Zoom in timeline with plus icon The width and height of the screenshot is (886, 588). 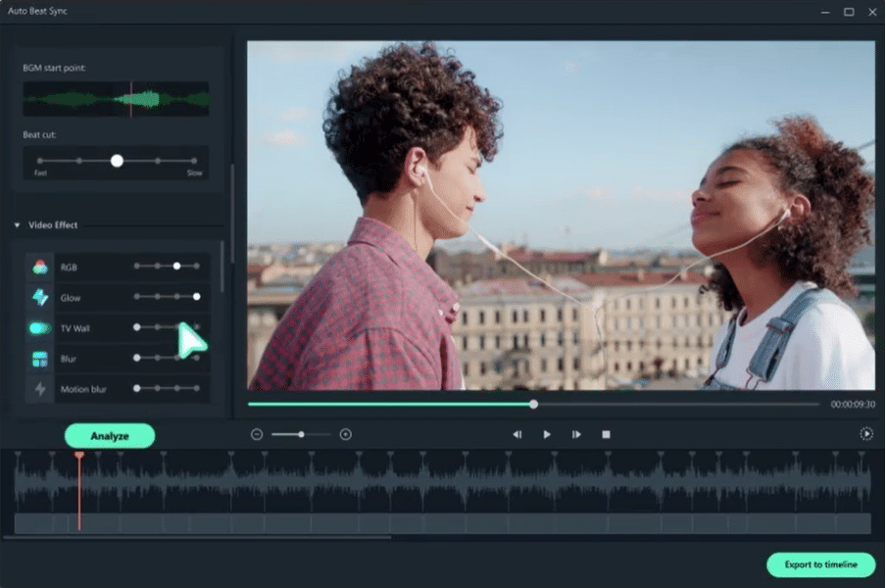click(x=346, y=434)
